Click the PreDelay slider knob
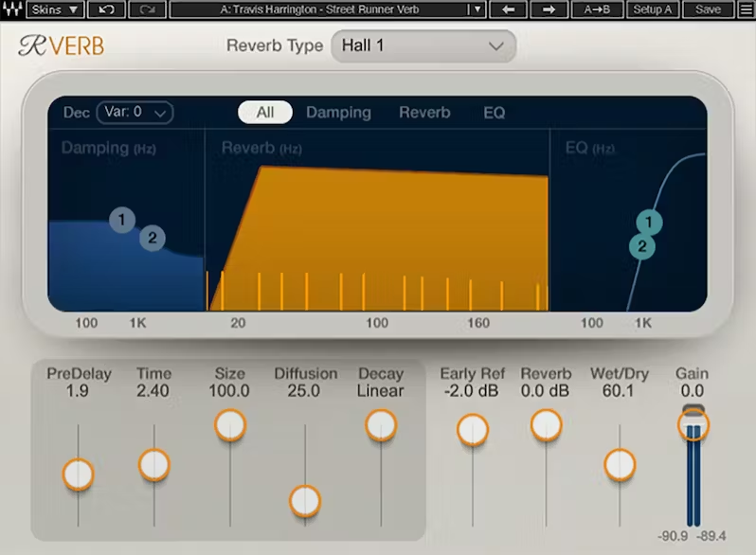The image size is (756, 555). [x=78, y=474]
